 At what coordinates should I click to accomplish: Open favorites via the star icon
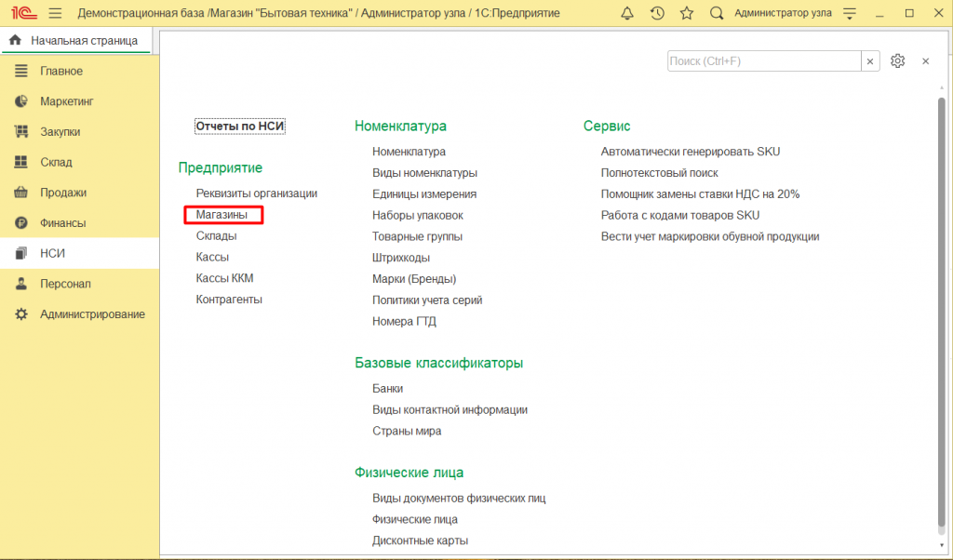(x=687, y=14)
